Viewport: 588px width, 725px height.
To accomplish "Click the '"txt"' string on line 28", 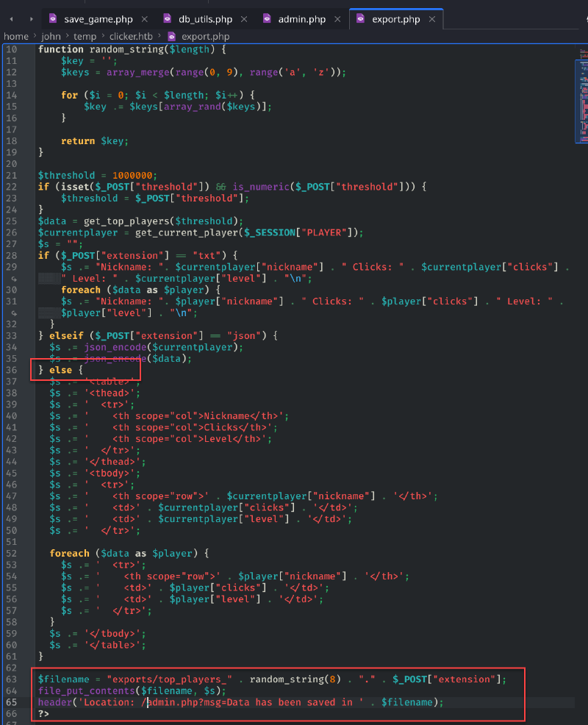I will [x=207, y=256].
